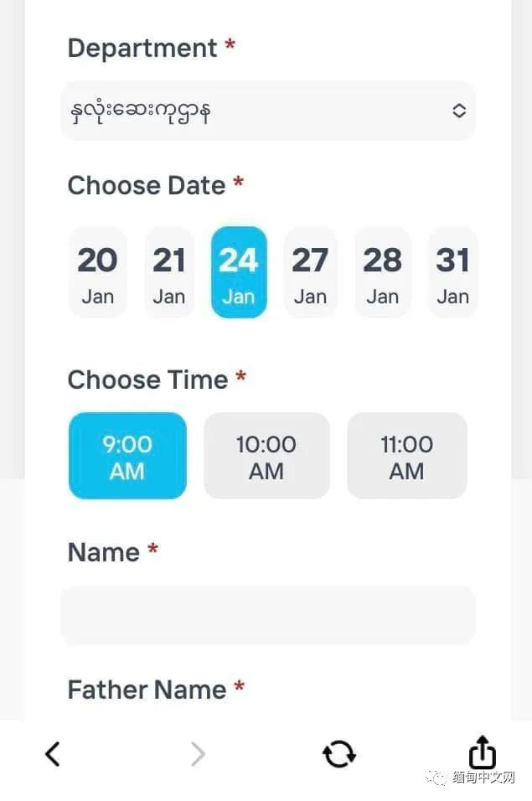The image size is (532, 801).
Task: Open the share sheet icon
Action: coord(482,752)
